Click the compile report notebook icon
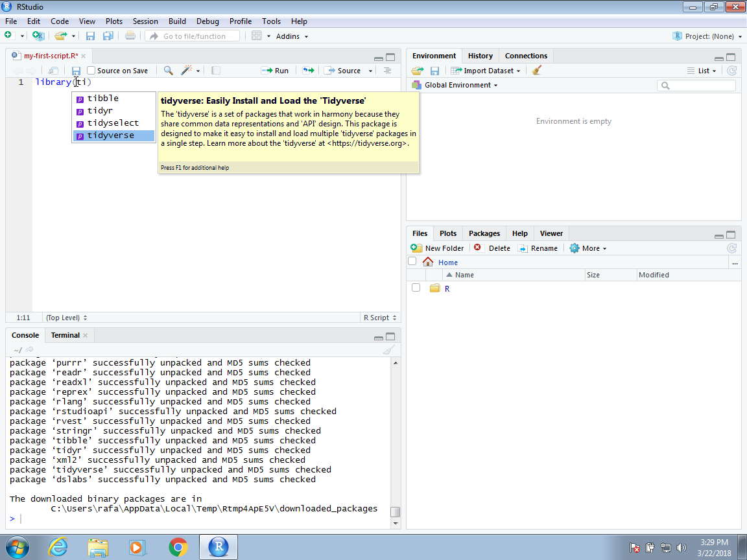 click(216, 71)
